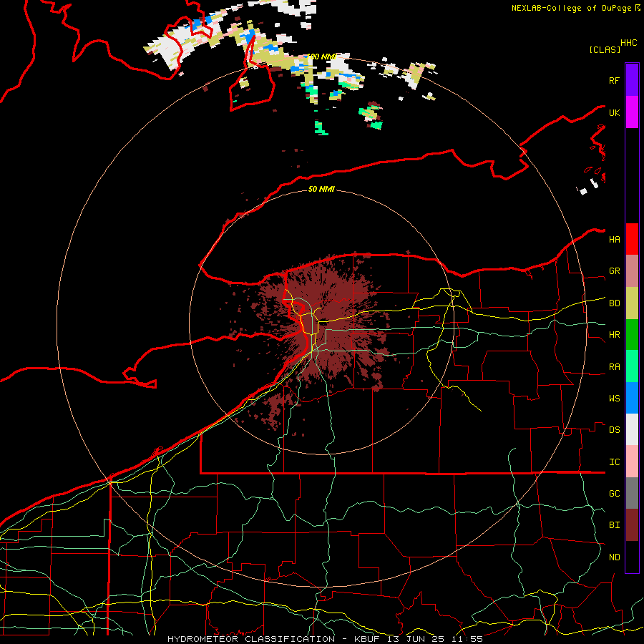Click the BI legend label
Image resolution: width=644 pixels, height=644 pixels.
[x=615, y=525]
